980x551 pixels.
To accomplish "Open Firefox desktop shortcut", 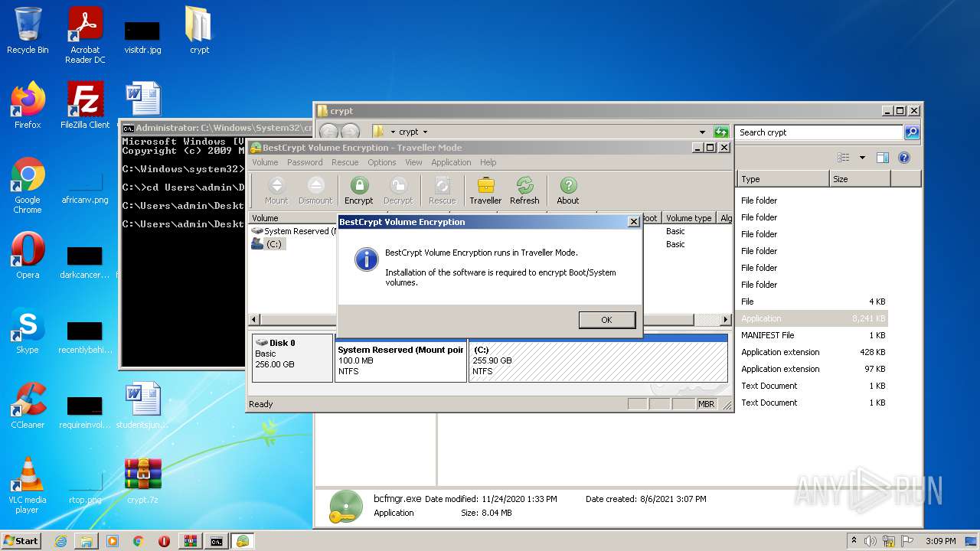I will point(28,106).
